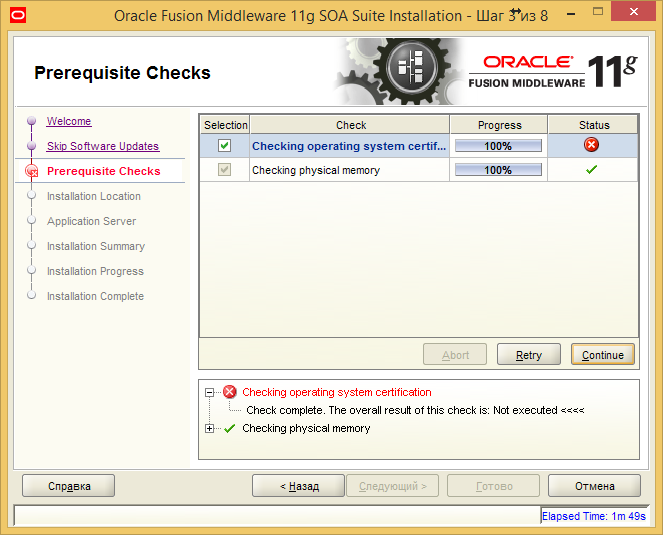Minimize the installer window
Viewport: 663px width, 535px height.
click(571, 14)
